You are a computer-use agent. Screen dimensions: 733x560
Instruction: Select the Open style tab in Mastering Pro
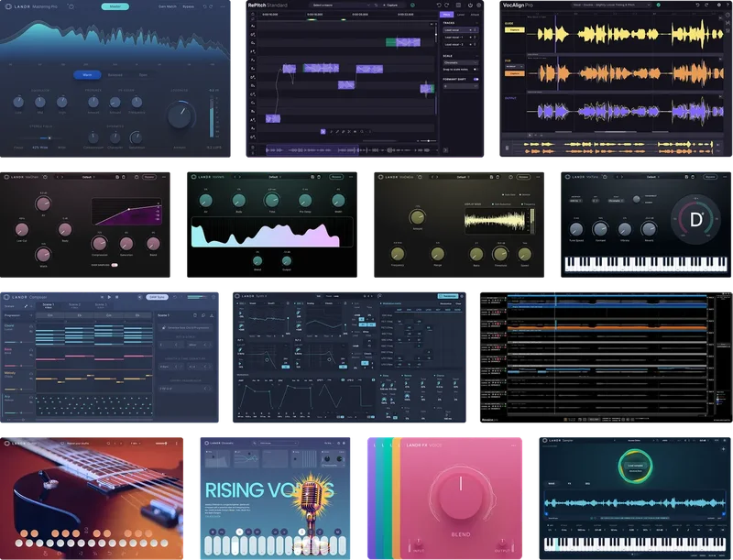(x=143, y=75)
